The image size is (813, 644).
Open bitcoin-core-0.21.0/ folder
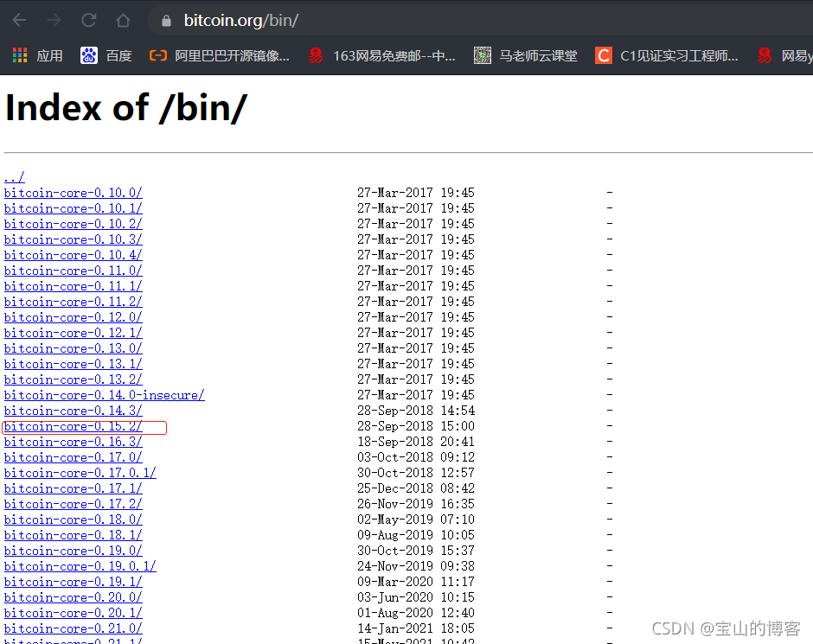74,628
